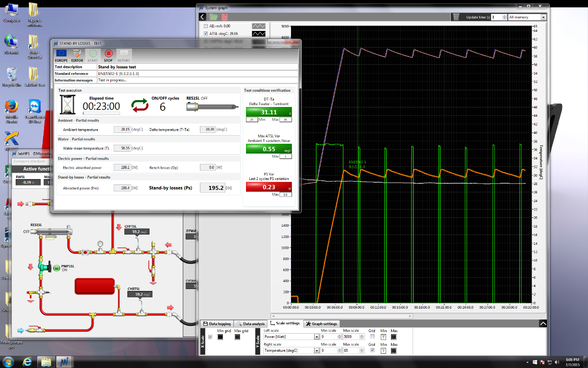588x368 pixels.
Task: Enable Grid for the left Power scale
Action: (x=371, y=337)
